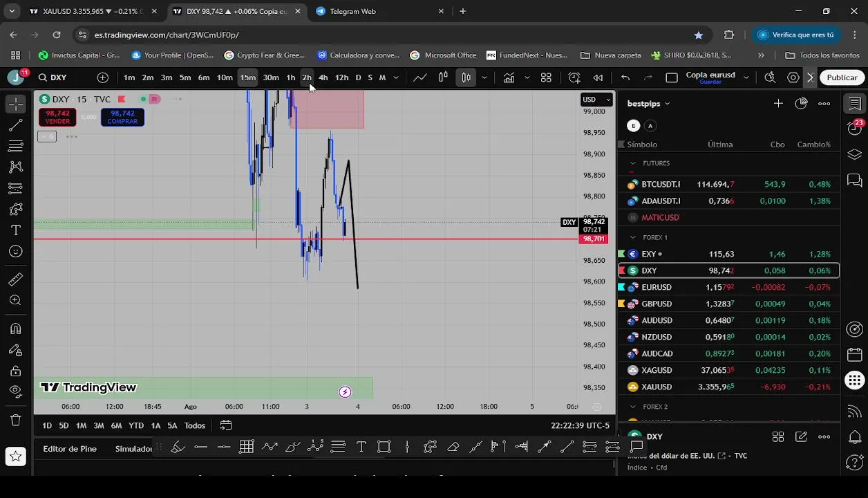Image resolution: width=868 pixels, height=498 pixels.
Task: Open the alerts panel in right sidebar
Action: (x=855, y=128)
